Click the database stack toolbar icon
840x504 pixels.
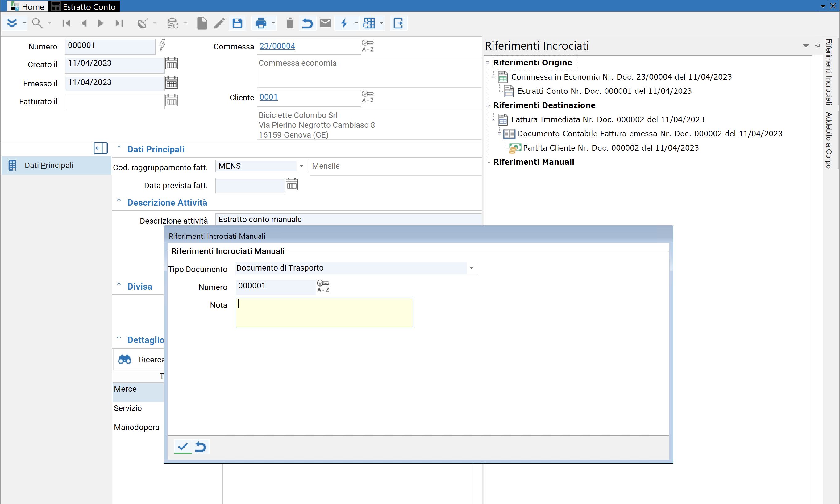tap(173, 23)
